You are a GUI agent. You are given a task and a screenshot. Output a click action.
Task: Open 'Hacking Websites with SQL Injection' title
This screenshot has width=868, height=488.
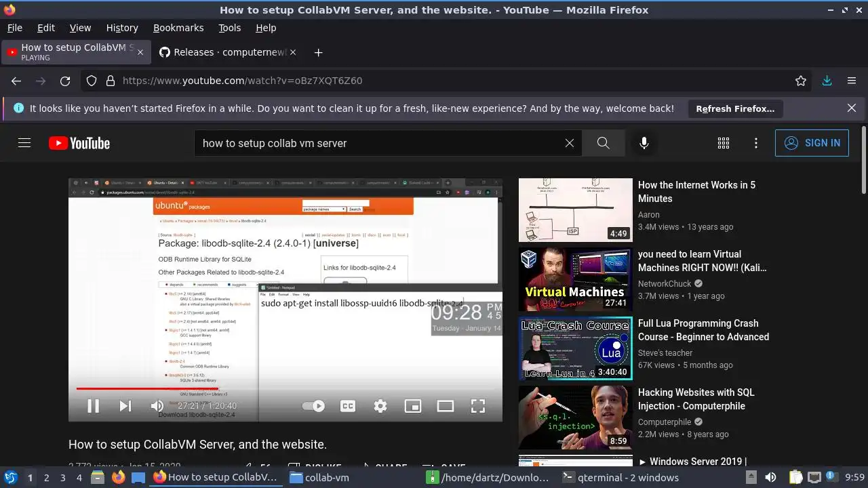[x=696, y=399]
